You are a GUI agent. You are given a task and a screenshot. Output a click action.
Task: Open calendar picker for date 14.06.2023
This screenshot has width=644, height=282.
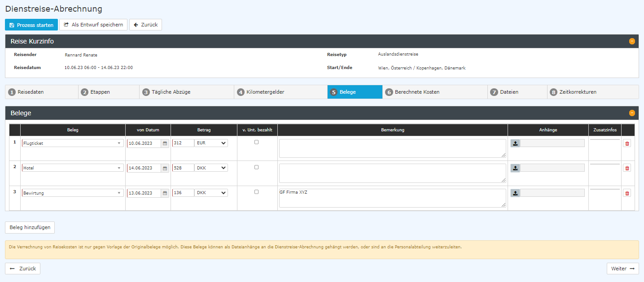point(165,168)
